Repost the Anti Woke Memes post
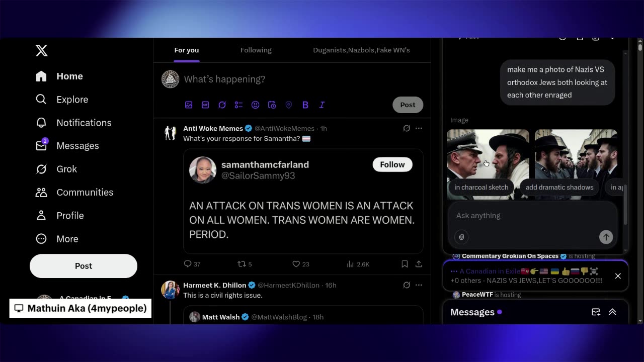 245,264
